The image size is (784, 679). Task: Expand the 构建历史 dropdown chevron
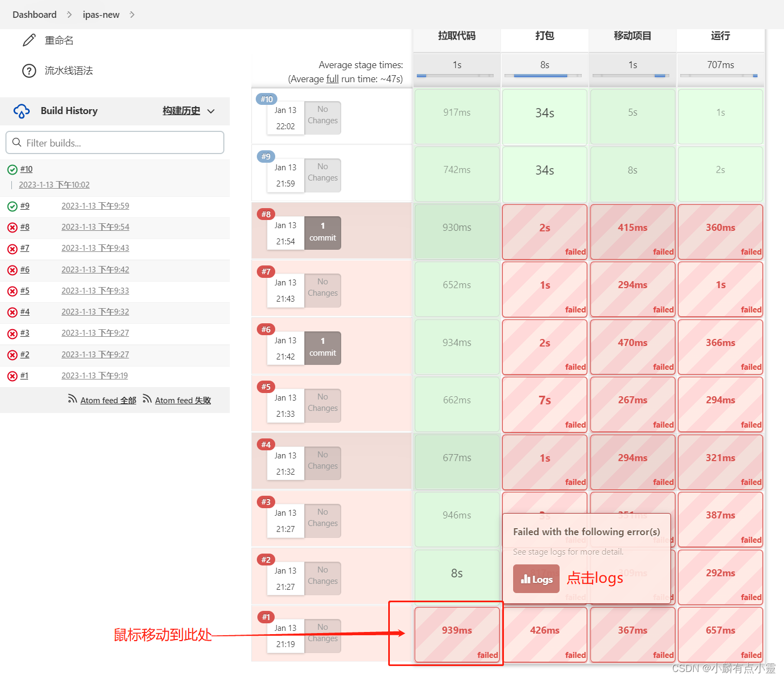click(x=211, y=111)
